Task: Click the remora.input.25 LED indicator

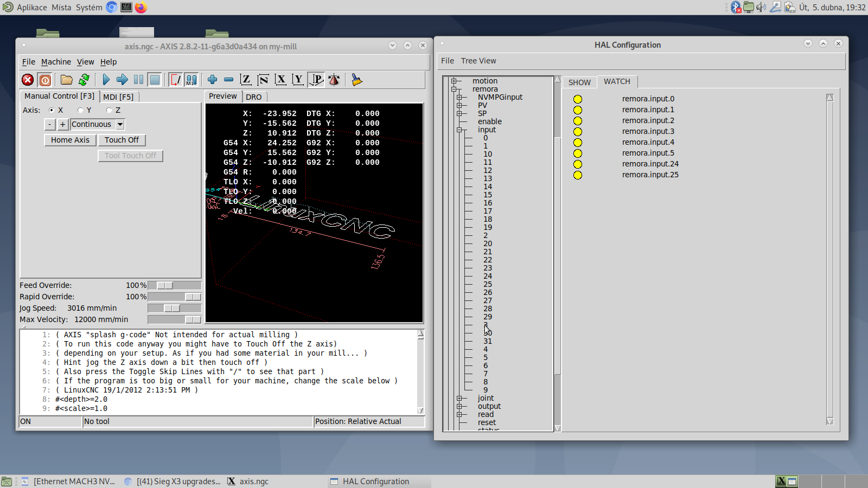Action: tap(578, 175)
